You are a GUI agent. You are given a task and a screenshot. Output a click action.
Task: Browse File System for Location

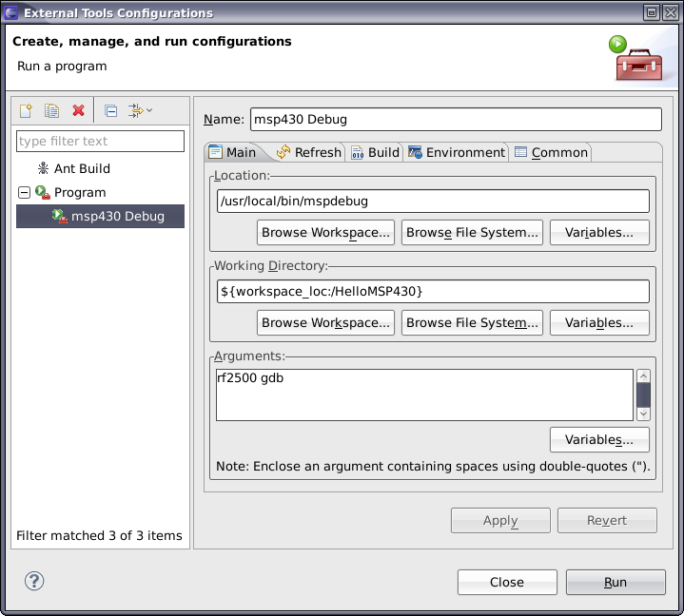pyautogui.click(x=473, y=233)
